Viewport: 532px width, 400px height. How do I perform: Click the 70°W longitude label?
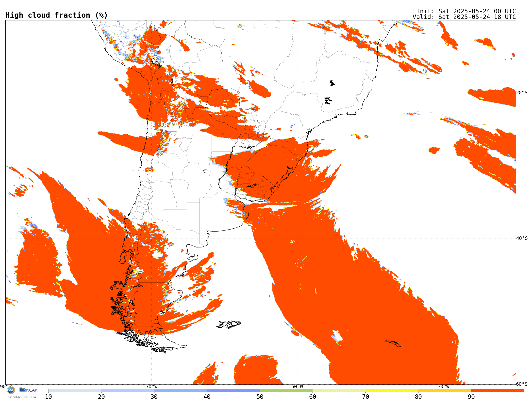(151, 387)
